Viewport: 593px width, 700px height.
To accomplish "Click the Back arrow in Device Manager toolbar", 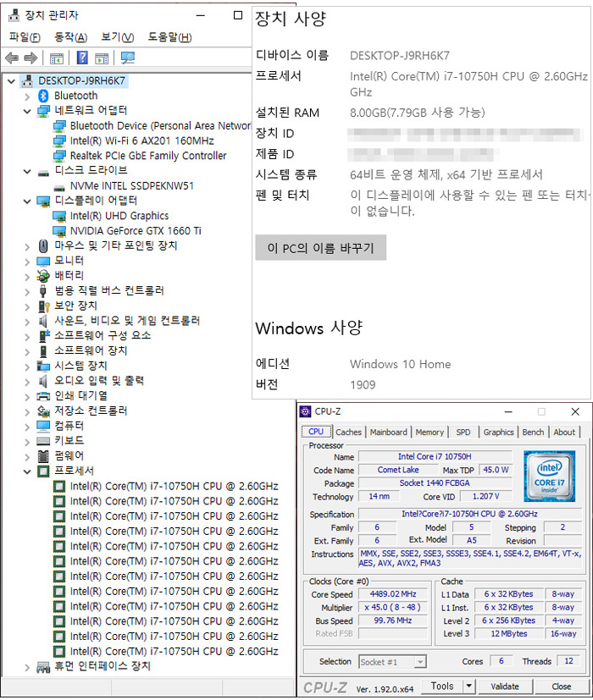I will point(12,58).
